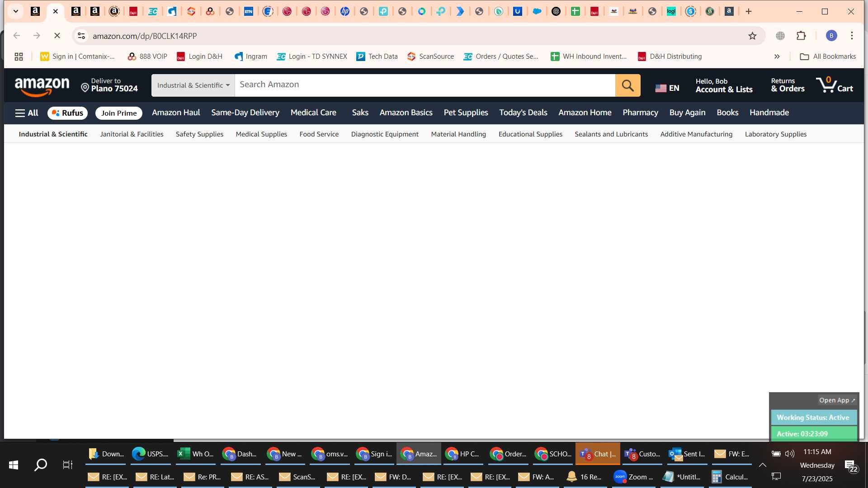Click Open App on tracker widget

click(837, 400)
